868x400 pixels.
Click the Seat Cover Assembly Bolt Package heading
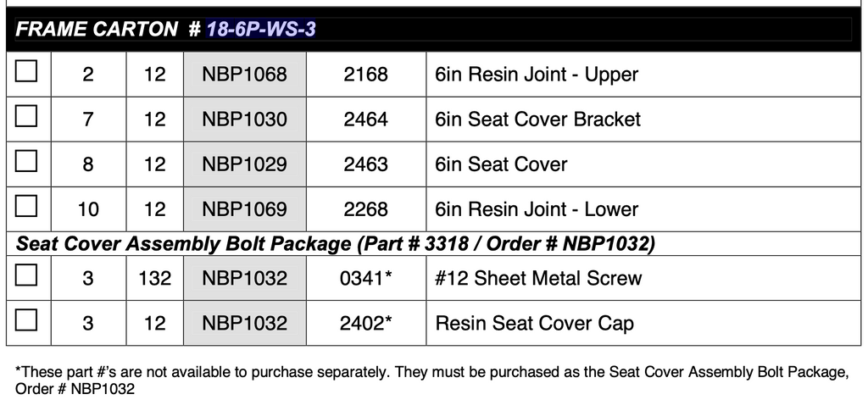coord(337,244)
